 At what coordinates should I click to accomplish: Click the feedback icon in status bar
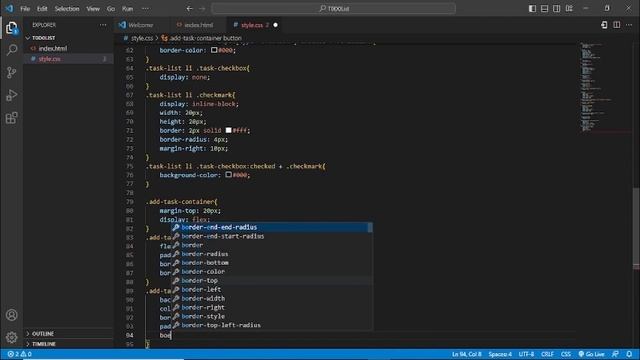coord(615,354)
